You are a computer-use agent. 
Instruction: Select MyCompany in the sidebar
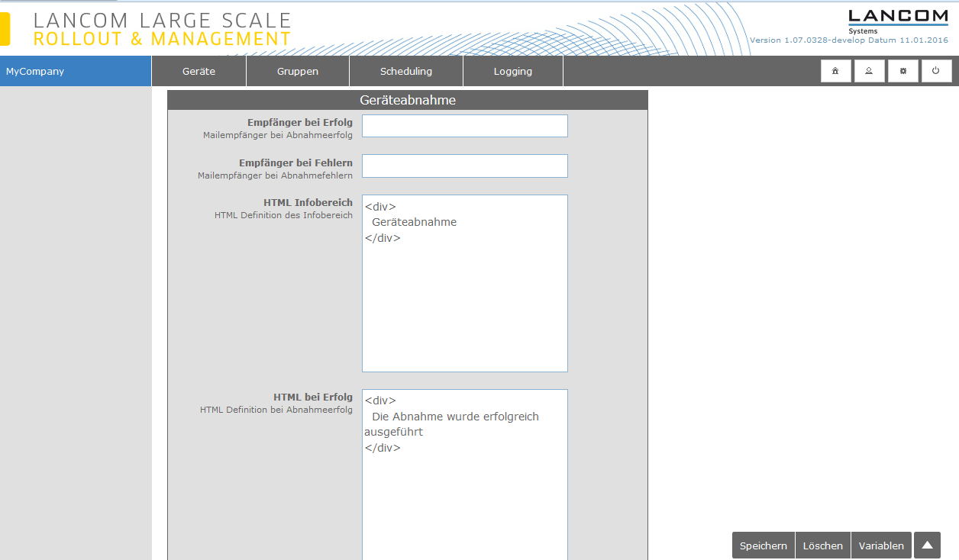pos(76,71)
